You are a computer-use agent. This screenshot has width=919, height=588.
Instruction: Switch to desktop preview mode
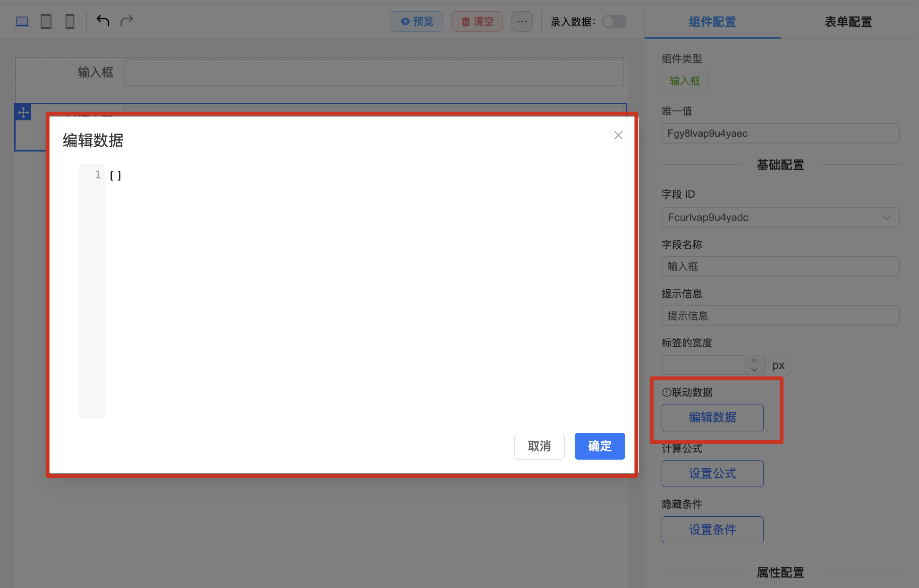click(22, 21)
